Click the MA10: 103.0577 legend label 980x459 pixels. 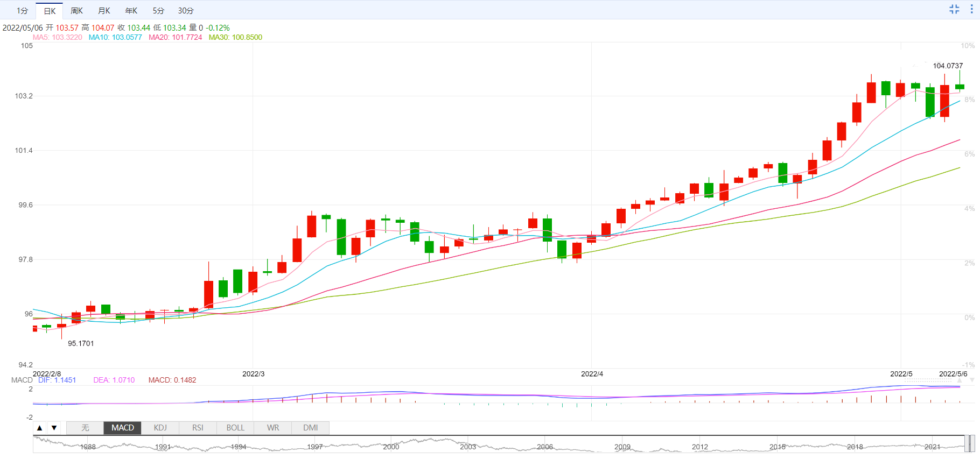pos(115,37)
